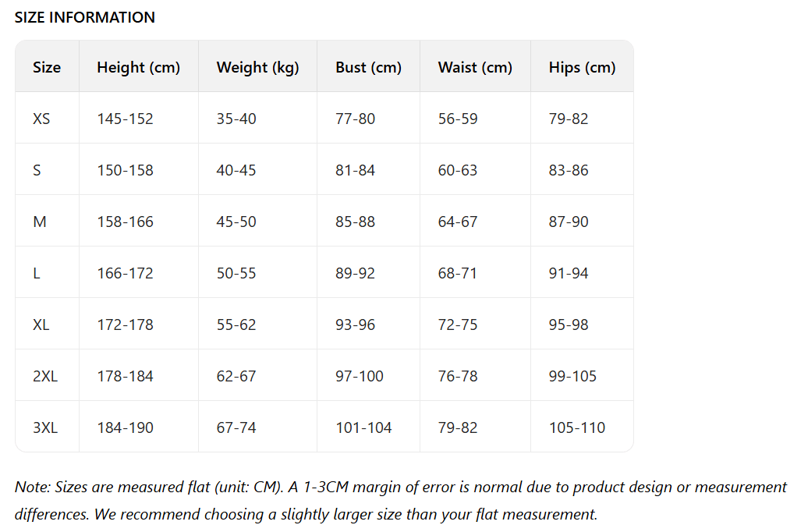The height and width of the screenshot is (532, 808).
Task: Click the 35-40 weight cell
Action: pyautogui.click(x=236, y=119)
